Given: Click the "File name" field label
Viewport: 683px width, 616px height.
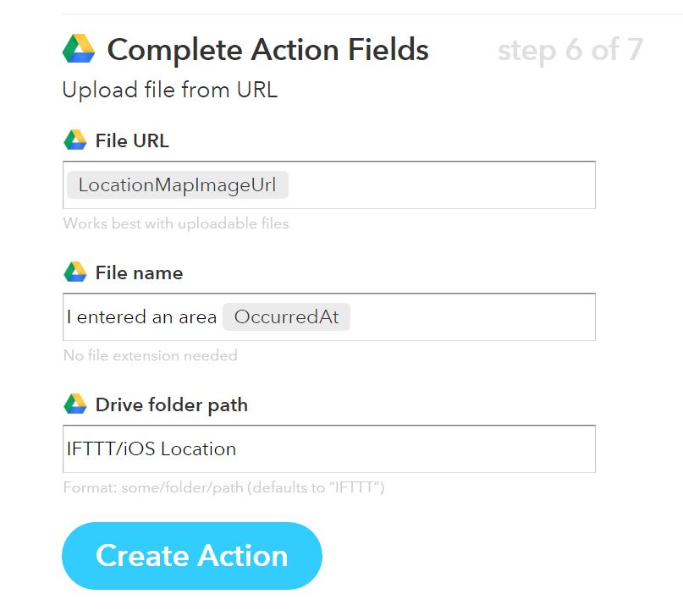Looking at the screenshot, I should 139,273.
